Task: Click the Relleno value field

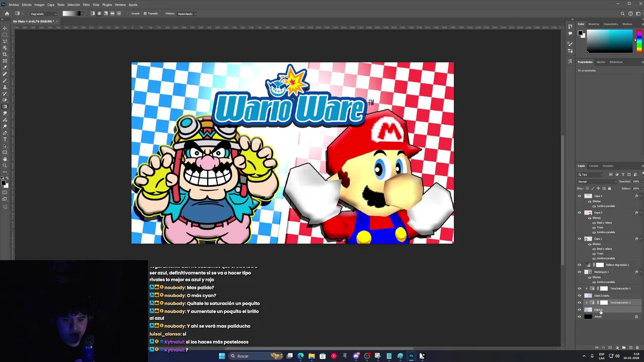Action: [x=636, y=189]
